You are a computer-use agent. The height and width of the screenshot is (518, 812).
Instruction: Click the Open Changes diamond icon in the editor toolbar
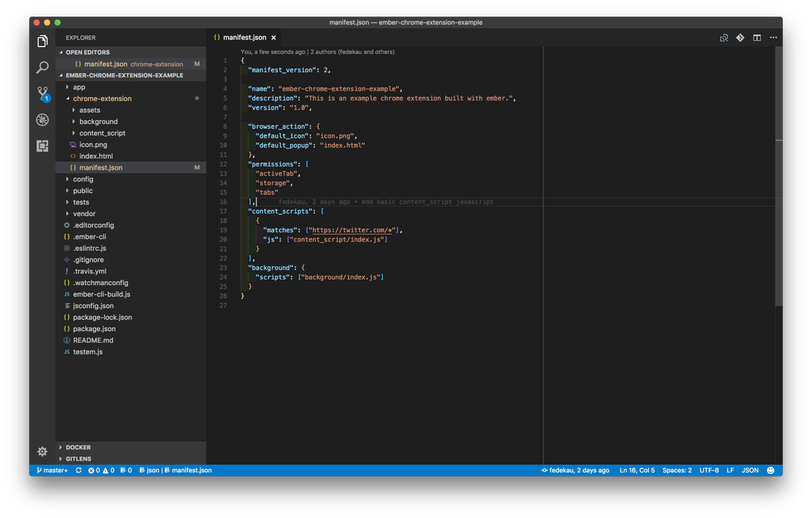(x=740, y=38)
